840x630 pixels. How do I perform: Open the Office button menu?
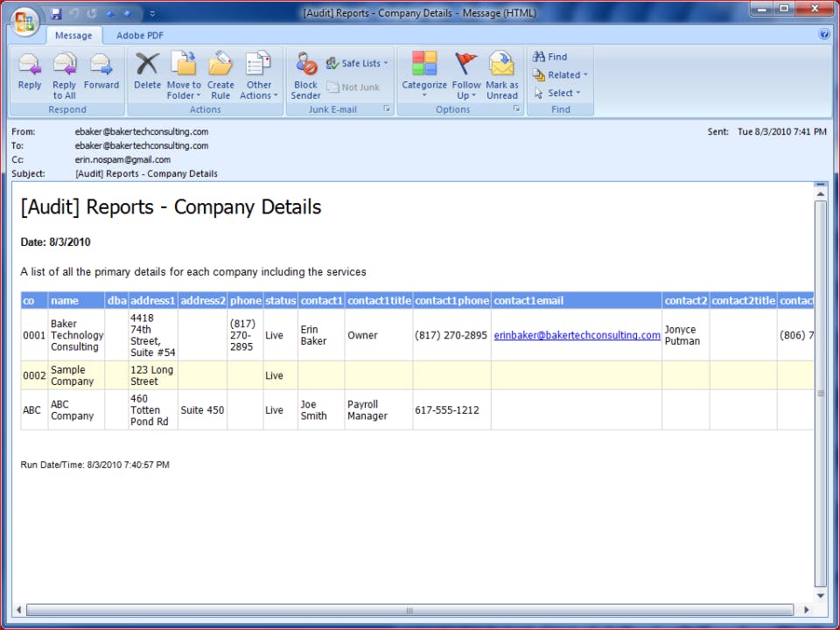24,23
